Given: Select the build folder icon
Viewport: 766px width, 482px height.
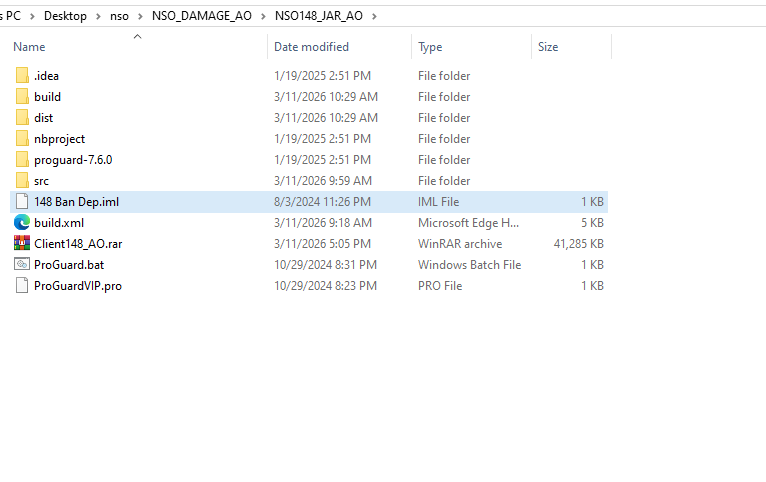Looking at the screenshot, I should pyautogui.click(x=22, y=97).
